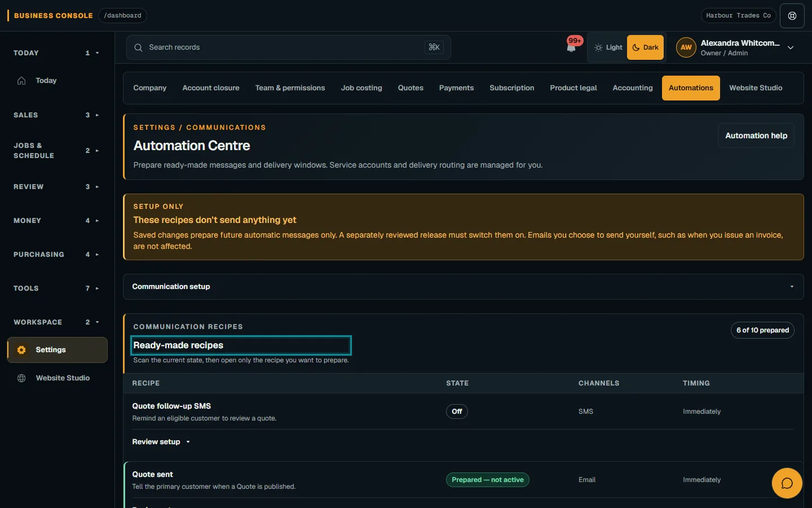Select the Automations tab
Image resolution: width=812 pixels, height=508 pixels.
click(691, 88)
